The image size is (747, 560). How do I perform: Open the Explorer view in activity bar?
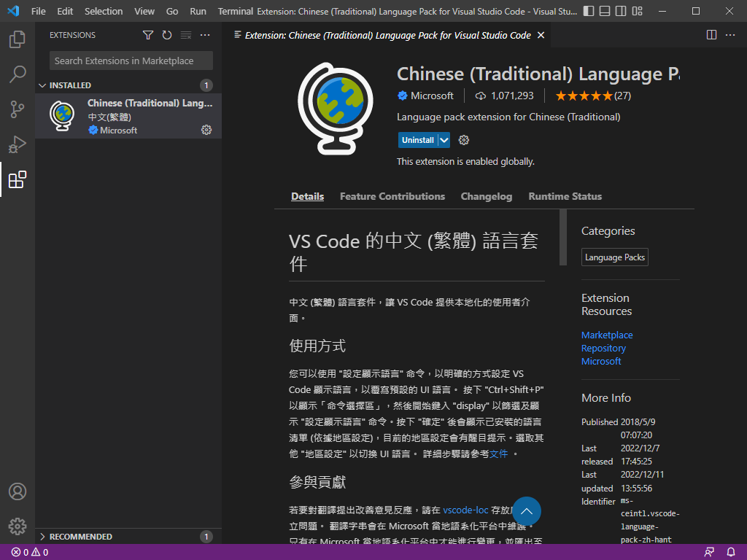18,39
